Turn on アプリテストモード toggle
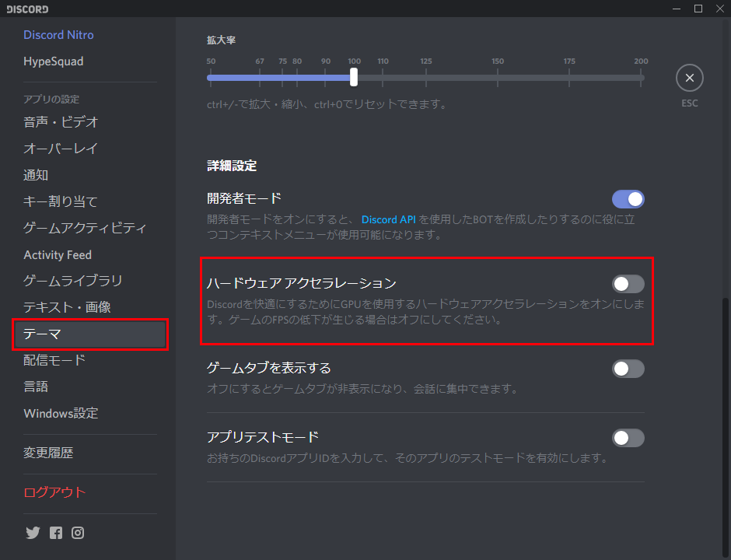 (x=628, y=438)
